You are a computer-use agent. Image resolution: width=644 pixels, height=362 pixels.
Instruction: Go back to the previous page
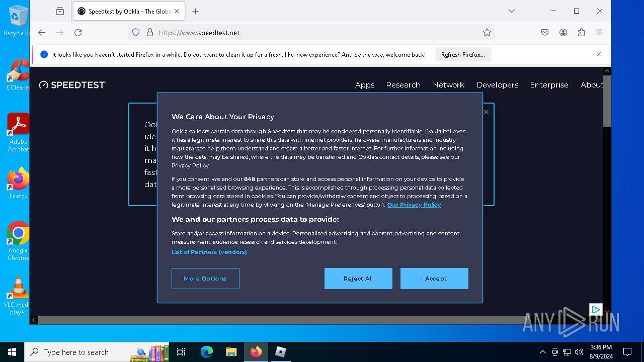pos(42,32)
